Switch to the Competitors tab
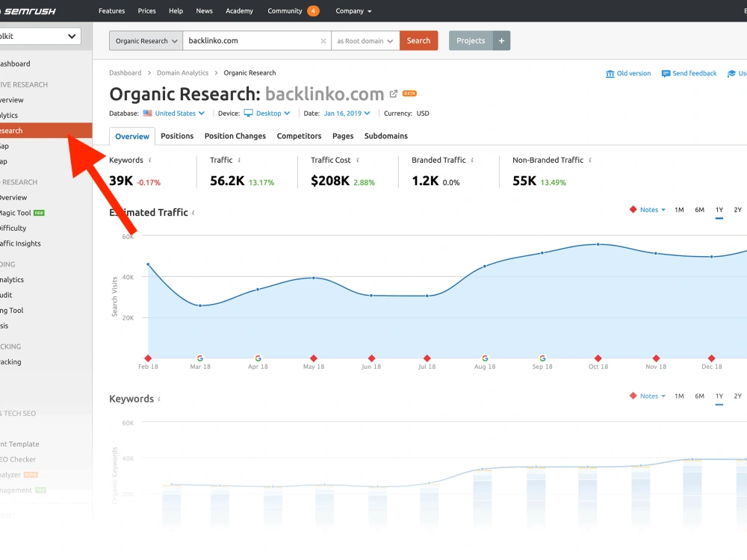This screenshot has height=560, width=747. [300, 136]
